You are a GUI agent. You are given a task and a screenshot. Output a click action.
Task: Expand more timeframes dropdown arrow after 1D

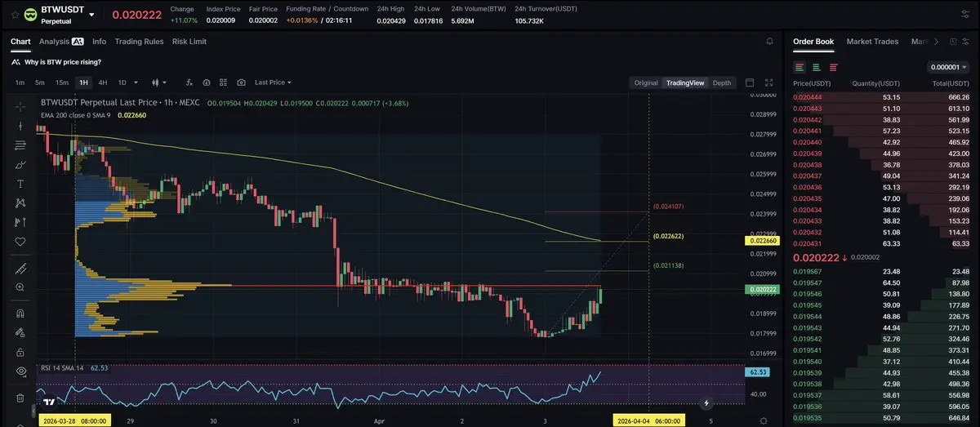pyautogui.click(x=136, y=82)
